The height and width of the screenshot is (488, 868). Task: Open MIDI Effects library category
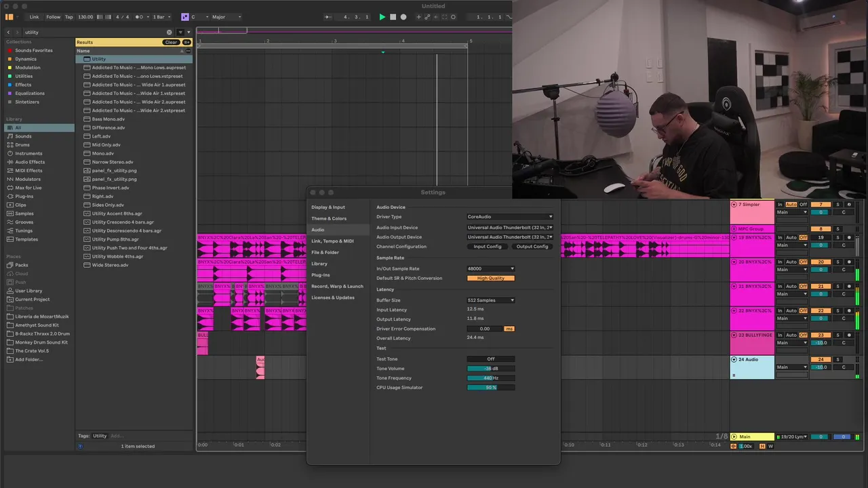pos(28,171)
